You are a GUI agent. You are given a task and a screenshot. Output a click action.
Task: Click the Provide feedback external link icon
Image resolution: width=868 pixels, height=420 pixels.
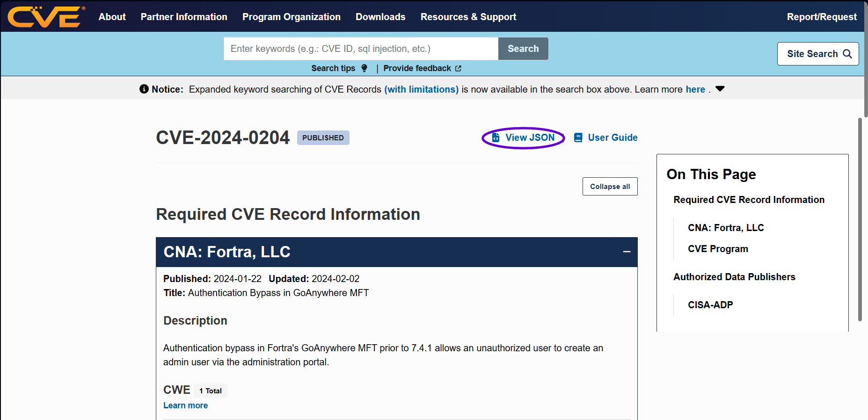point(458,68)
